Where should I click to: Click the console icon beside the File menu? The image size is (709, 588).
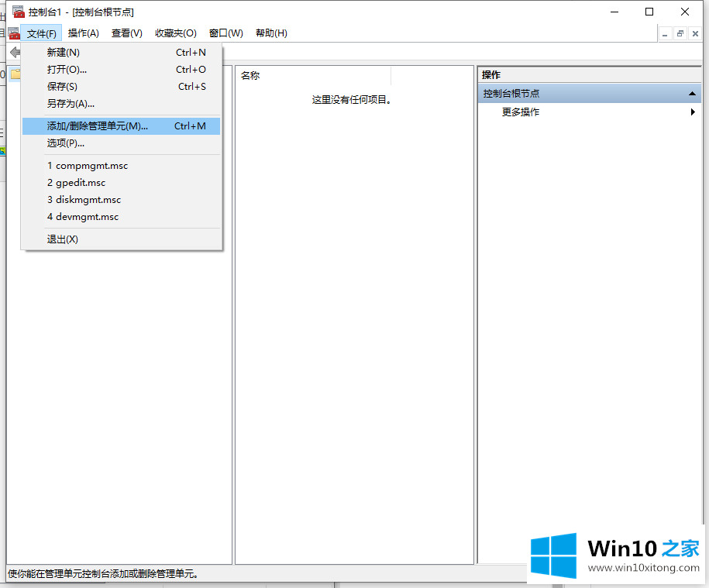point(14,33)
